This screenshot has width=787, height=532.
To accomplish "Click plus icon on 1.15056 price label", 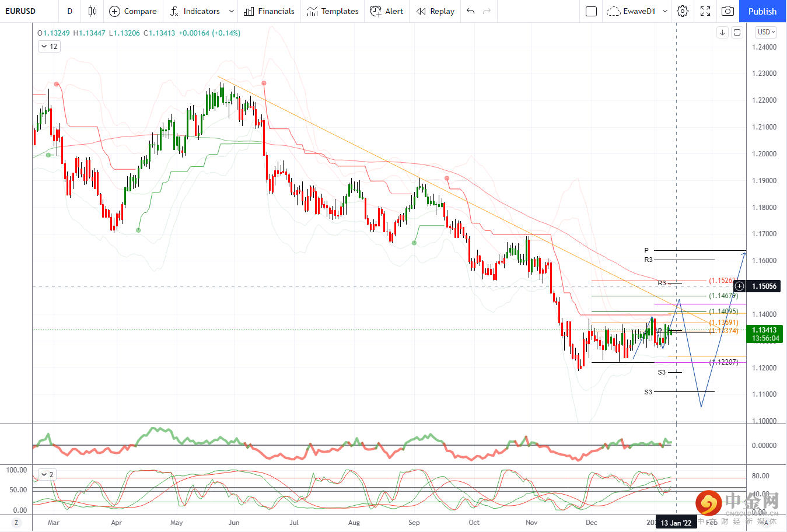I will coord(739,286).
